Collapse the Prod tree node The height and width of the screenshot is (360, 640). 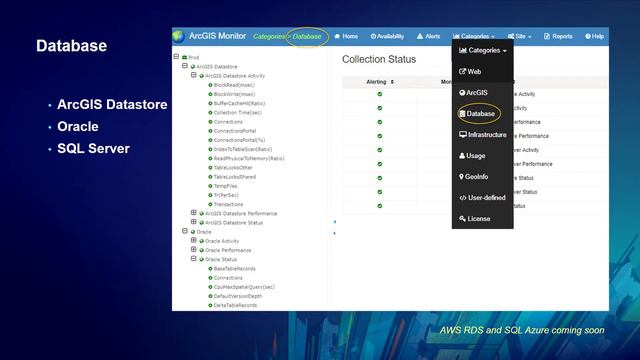pyautogui.click(x=176, y=56)
